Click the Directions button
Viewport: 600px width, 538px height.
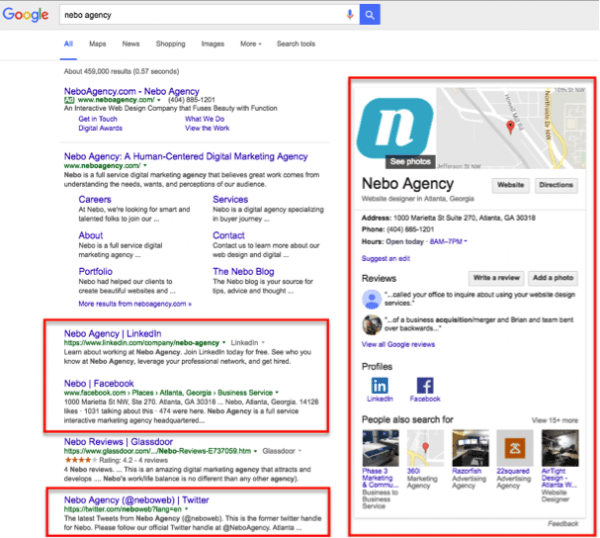(556, 185)
